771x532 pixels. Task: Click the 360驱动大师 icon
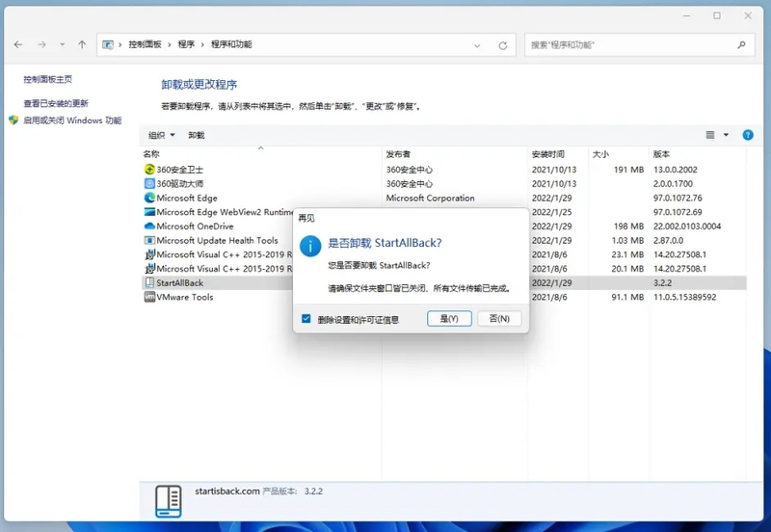click(x=149, y=183)
